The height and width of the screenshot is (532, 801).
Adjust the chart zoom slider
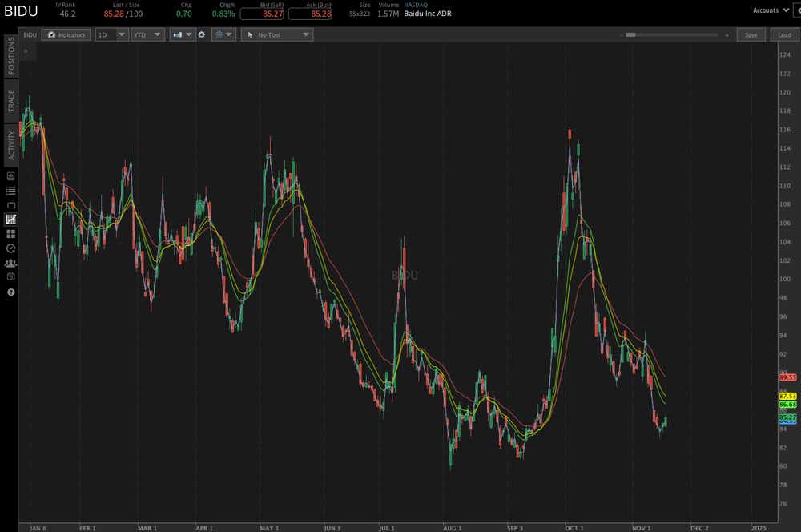tap(631, 35)
